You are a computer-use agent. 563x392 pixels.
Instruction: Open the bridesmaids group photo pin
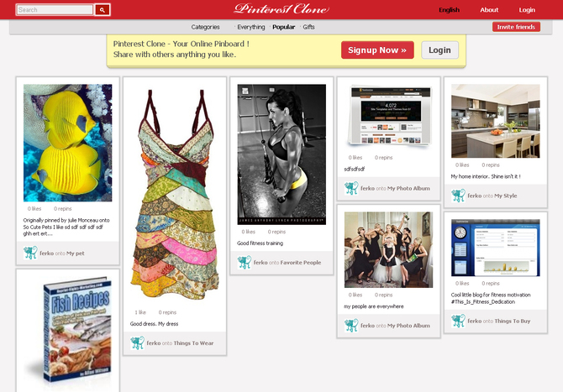[388, 249]
